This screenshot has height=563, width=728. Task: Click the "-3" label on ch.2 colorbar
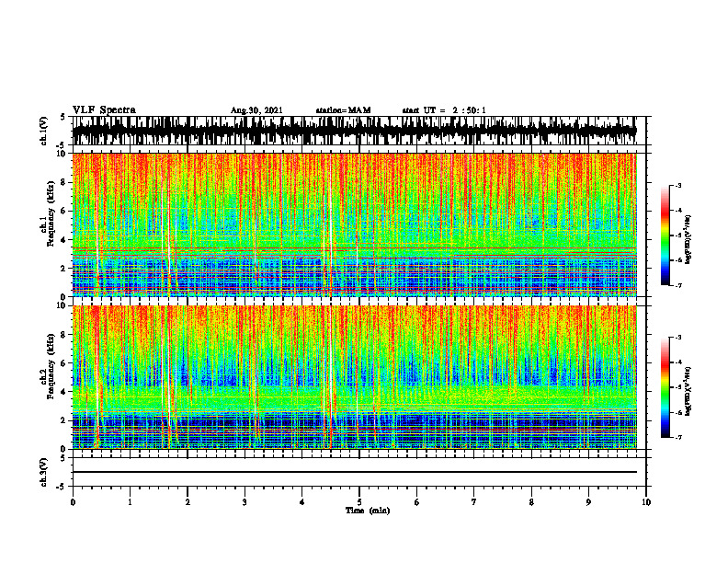click(678, 338)
